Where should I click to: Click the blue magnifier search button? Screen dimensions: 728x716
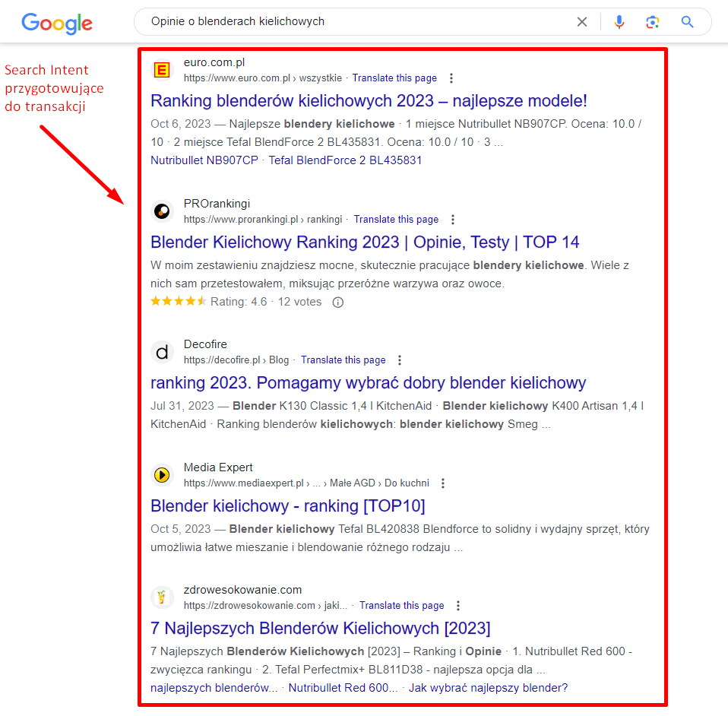[687, 22]
